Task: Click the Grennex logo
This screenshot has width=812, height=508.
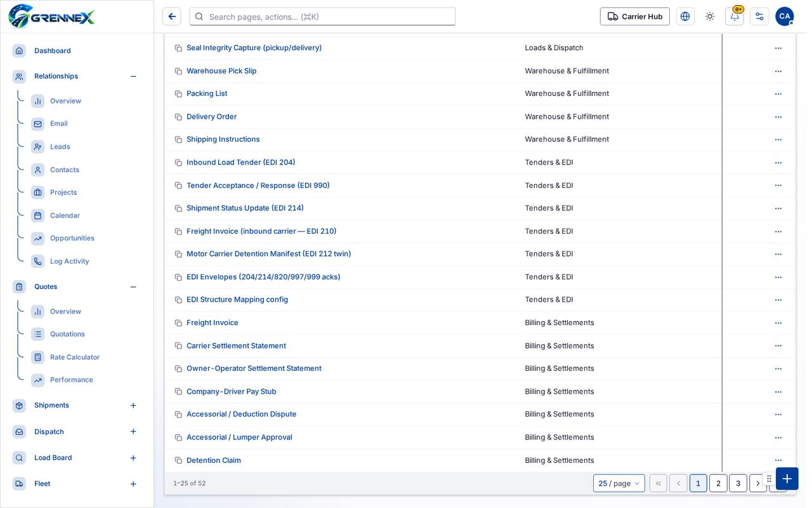Action: pyautogui.click(x=51, y=17)
